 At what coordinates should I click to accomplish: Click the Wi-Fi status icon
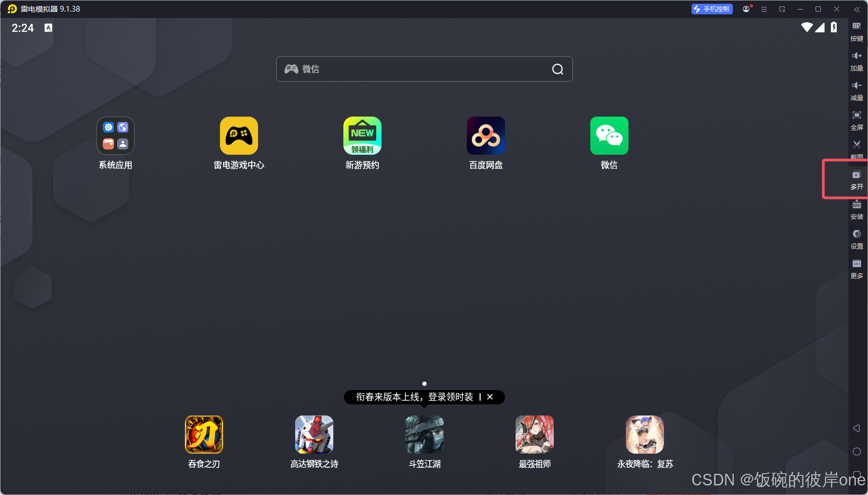[x=807, y=28]
